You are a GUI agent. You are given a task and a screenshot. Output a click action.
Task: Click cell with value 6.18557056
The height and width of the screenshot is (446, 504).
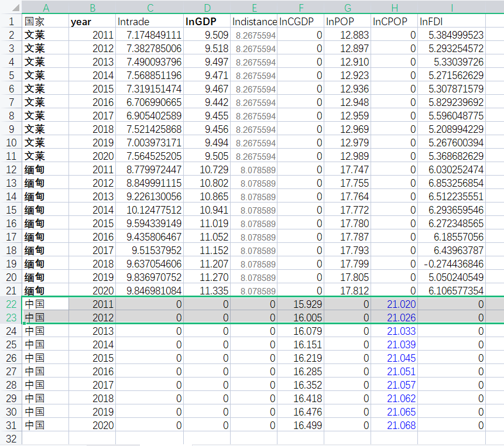pyautogui.click(x=451, y=237)
